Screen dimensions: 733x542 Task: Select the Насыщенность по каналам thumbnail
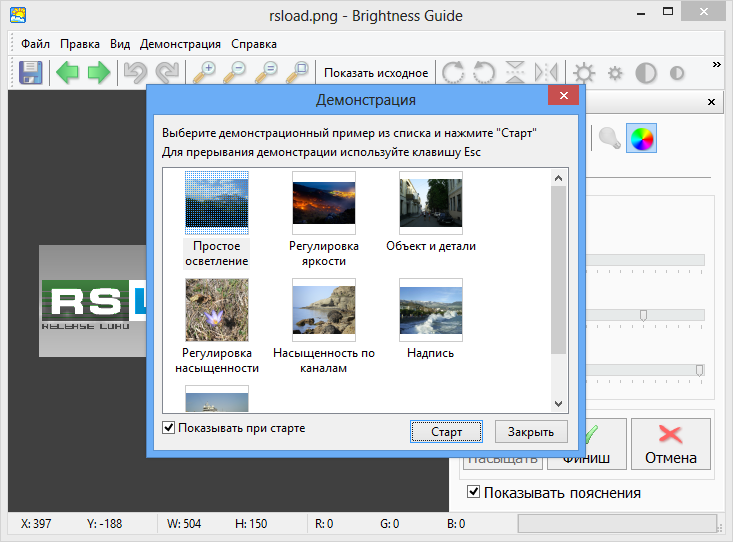(323, 310)
